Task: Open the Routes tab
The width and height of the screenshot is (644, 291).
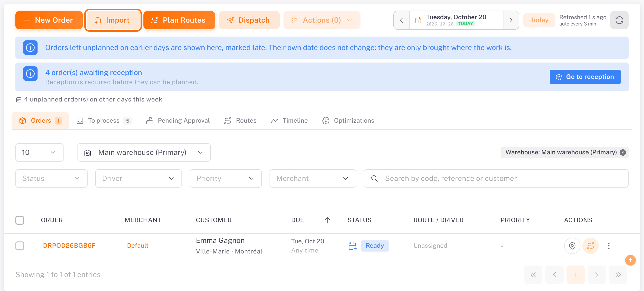Action: [x=240, y=121]
